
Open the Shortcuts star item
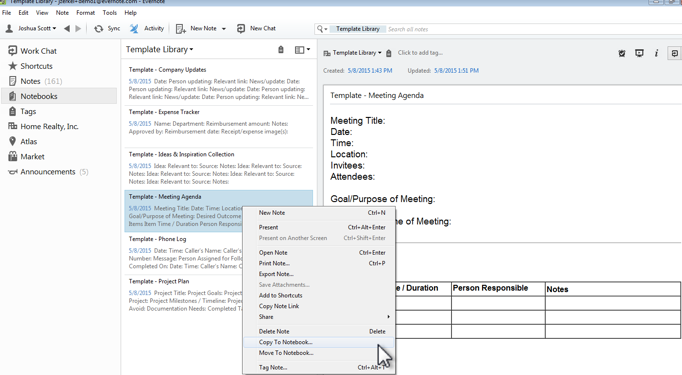click(x=30, y=66)
